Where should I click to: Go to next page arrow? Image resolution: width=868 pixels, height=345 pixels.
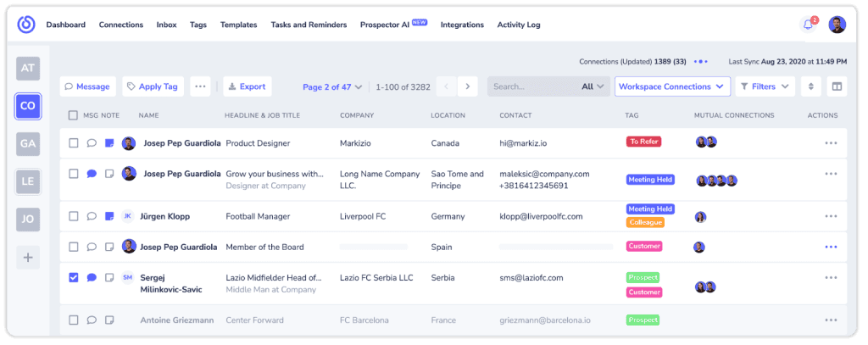(468, 86)
